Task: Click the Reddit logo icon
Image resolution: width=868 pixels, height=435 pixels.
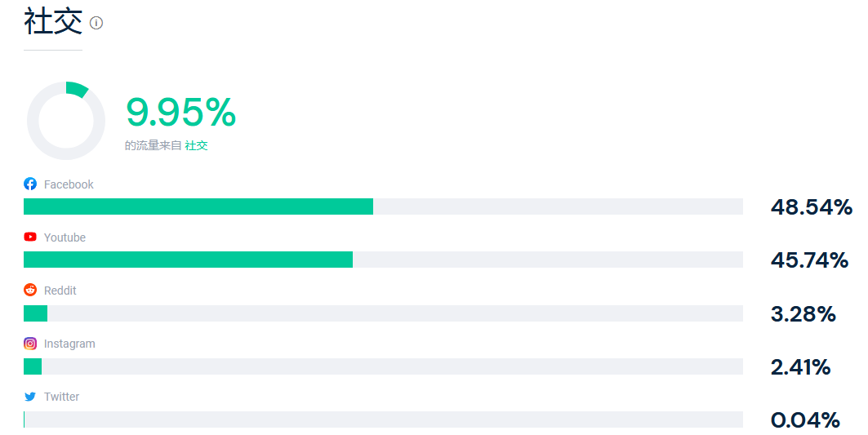Action: coord(30,290)
